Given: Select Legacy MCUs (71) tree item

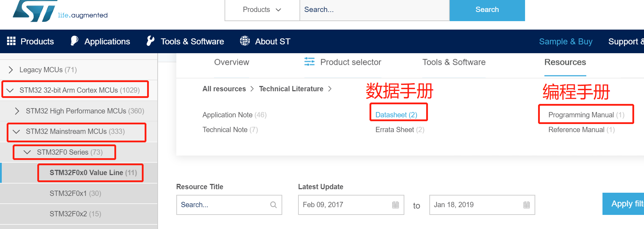Looking at the screenshot, I should tap(48, 70).
